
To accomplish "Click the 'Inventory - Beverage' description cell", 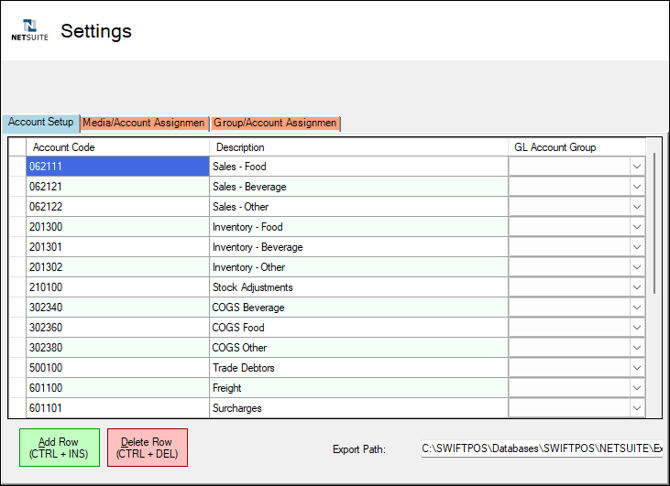I will (359, 247).
